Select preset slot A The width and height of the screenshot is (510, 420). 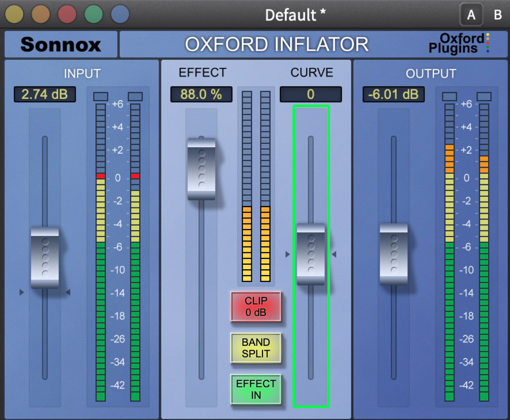click(x=471, y=15)
